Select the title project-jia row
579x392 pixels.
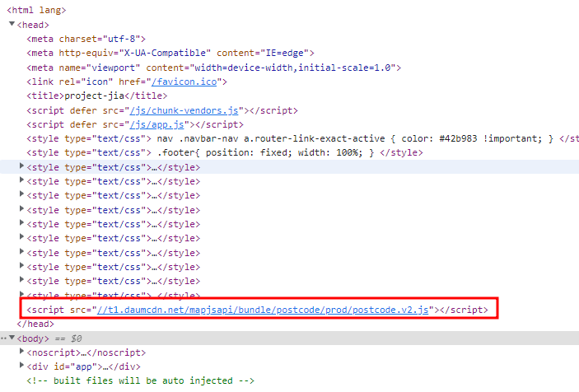coord(96,96)
